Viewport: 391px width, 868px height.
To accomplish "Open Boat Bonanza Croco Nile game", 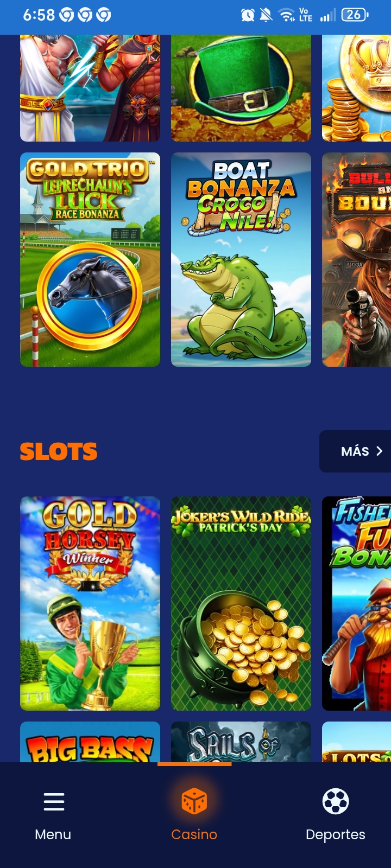I will (x=241, y=259).
